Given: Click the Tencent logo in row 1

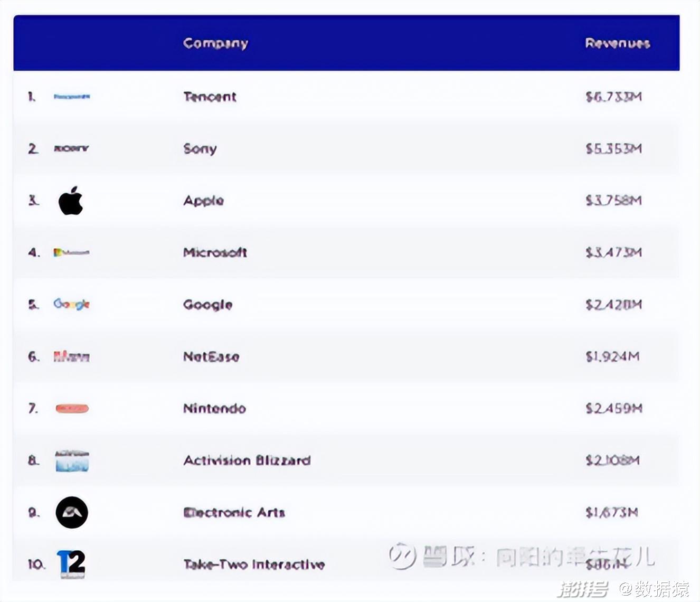Looking at the screenshot, I should 72,97.
